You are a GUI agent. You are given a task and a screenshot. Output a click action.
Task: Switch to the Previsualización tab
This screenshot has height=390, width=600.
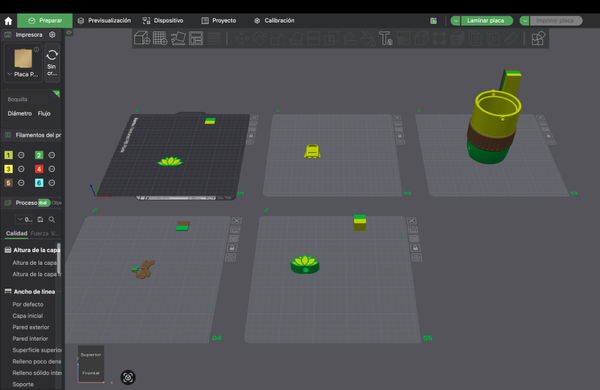coord(104,21)
